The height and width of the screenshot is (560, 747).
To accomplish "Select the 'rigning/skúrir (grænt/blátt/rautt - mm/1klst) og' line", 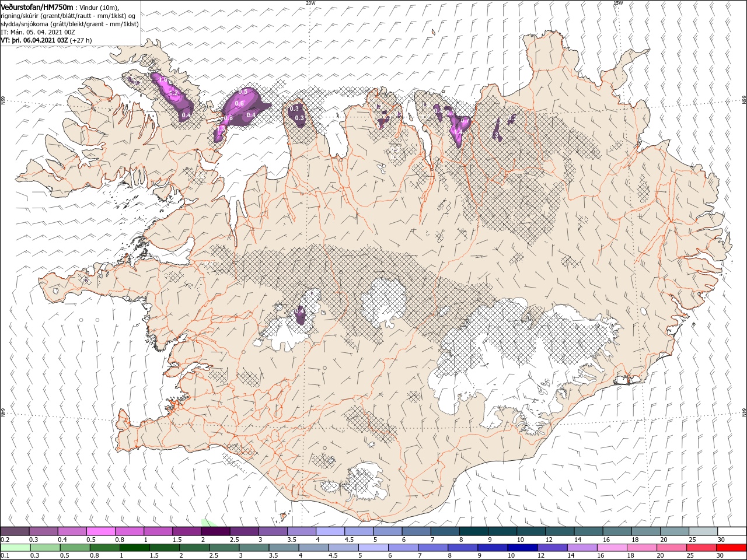I will (68, 16).
